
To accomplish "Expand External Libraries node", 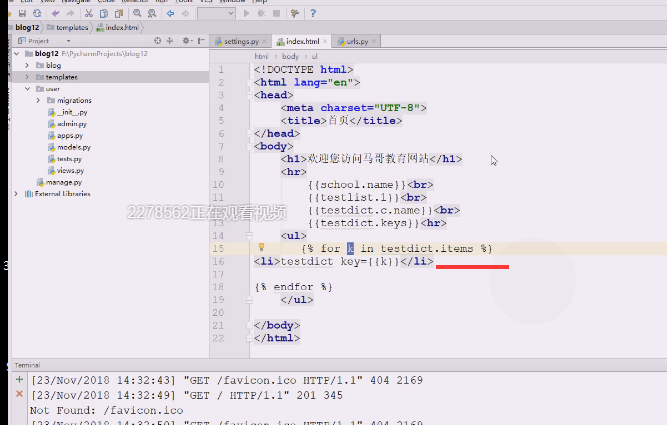I will [16, 194].
